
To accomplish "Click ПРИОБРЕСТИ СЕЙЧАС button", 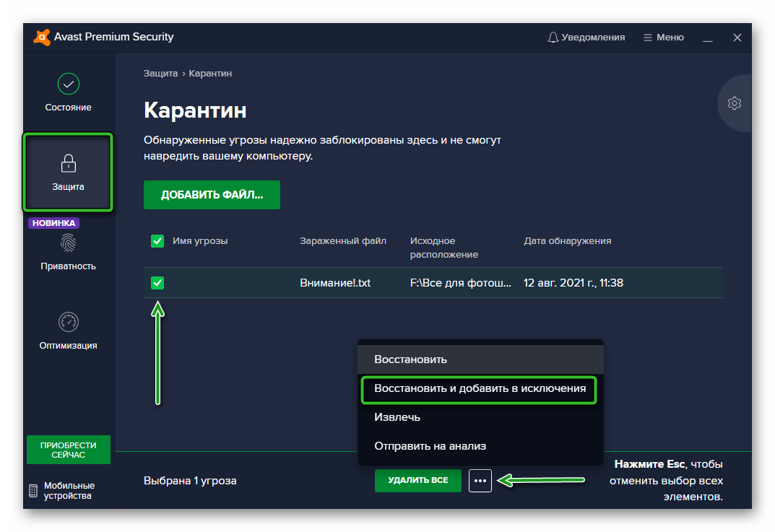I will (68, 450).
